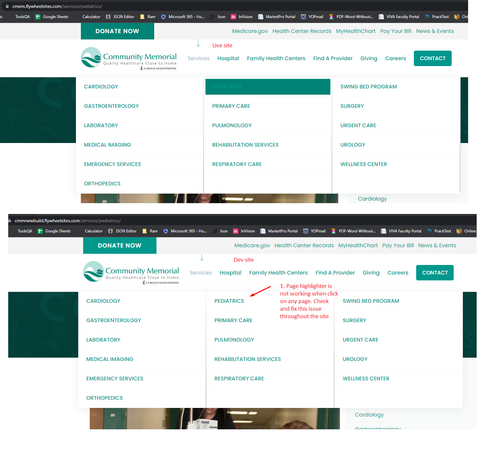Click the CONTACT button on the dev site
The width and height of the screenshot is (500, 452).
[435, 273]
